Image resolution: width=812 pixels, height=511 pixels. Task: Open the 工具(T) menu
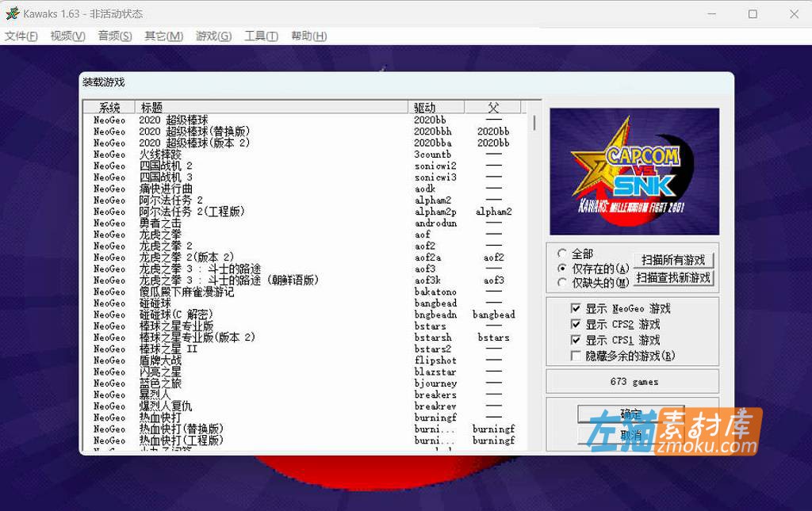pyautogui.click(x=260, y=36)
